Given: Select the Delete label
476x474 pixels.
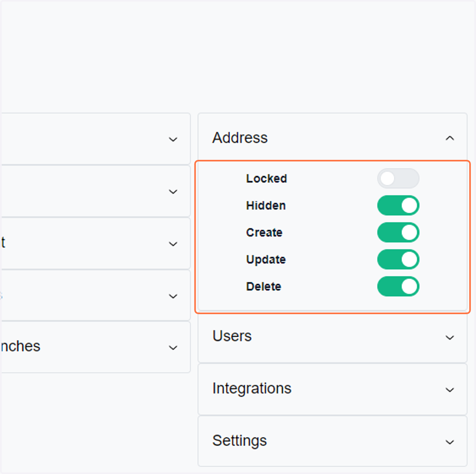Looking at the screenshot, I should (263, 286).
